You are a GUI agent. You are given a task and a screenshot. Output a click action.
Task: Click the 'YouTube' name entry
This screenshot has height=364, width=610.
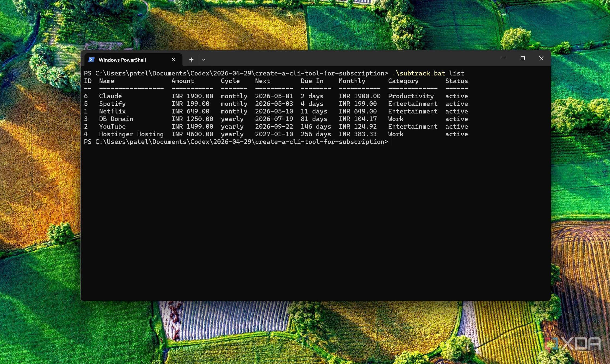click(112, 126)
